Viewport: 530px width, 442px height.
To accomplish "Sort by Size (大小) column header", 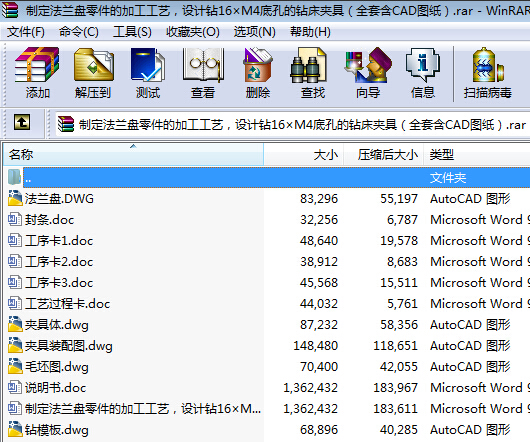I will point(304,154).
